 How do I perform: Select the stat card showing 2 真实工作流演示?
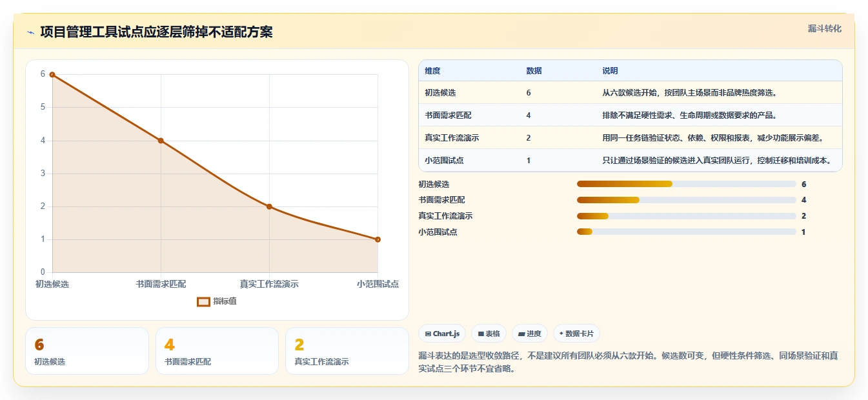tap(347, 351)
